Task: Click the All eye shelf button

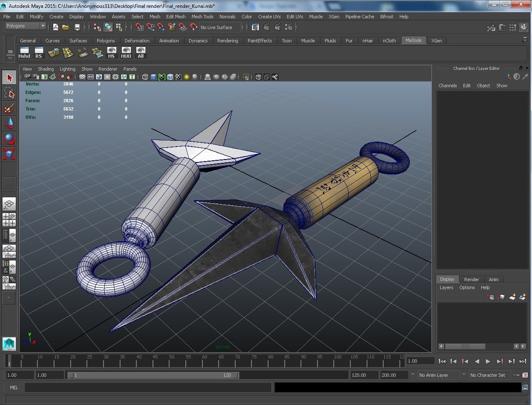Action: click(x=140, y=53)
